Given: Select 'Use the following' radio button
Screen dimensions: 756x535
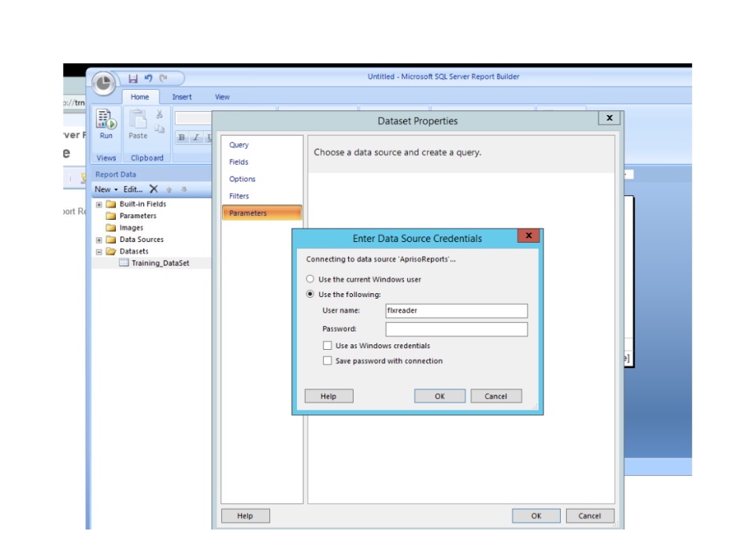Looking at the screenshot, I should [x=310, y=294].
